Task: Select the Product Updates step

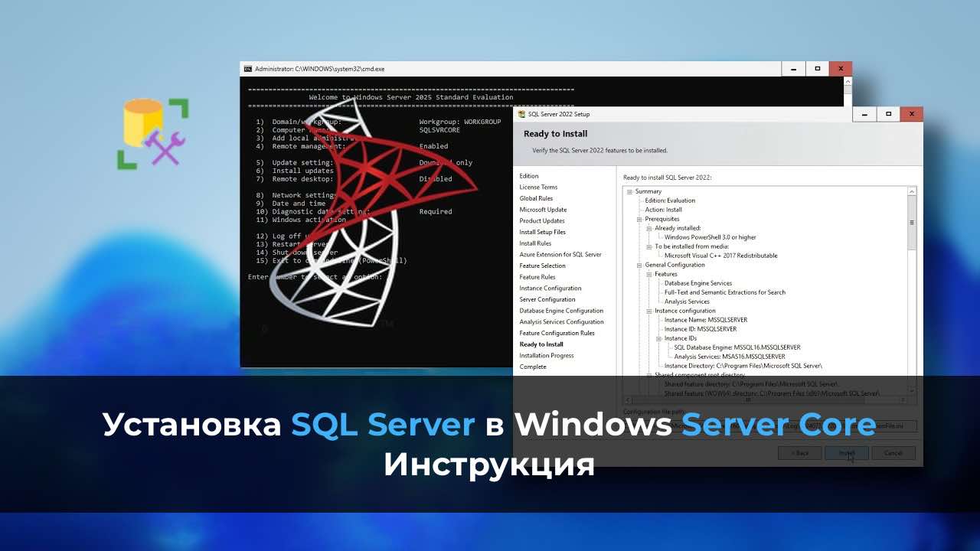Action: (x=542, y=220)
